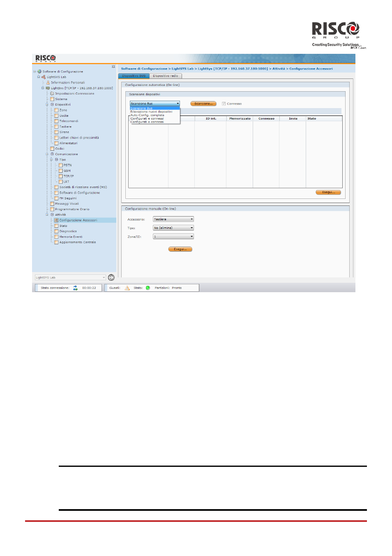Open the Tipo dropdown showing No (elimina)
The width and height of the screenshot is (392, 556).
point(173,228)
